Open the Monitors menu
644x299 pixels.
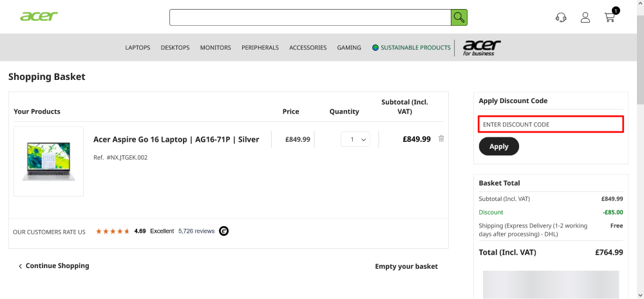216,48
